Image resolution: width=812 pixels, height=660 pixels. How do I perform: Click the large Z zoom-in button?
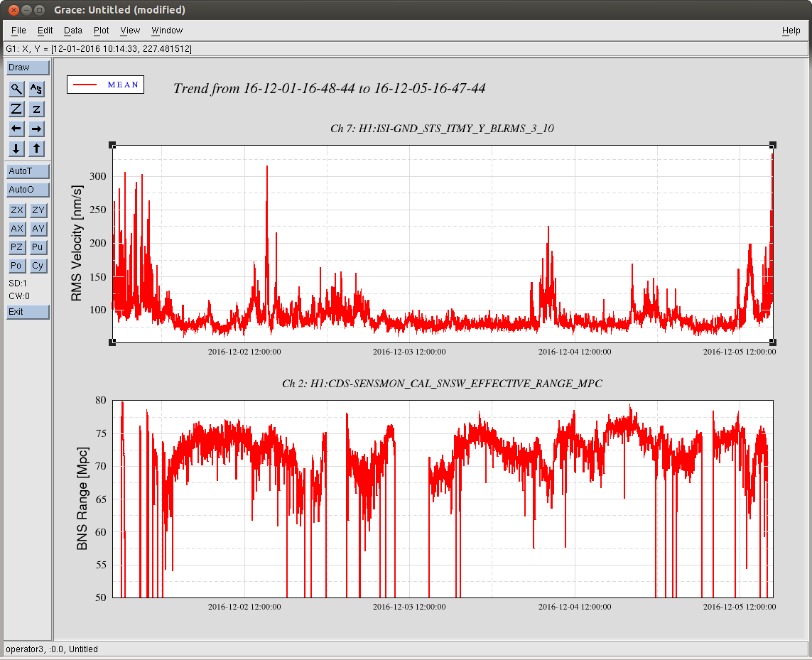tap(16, 109)
